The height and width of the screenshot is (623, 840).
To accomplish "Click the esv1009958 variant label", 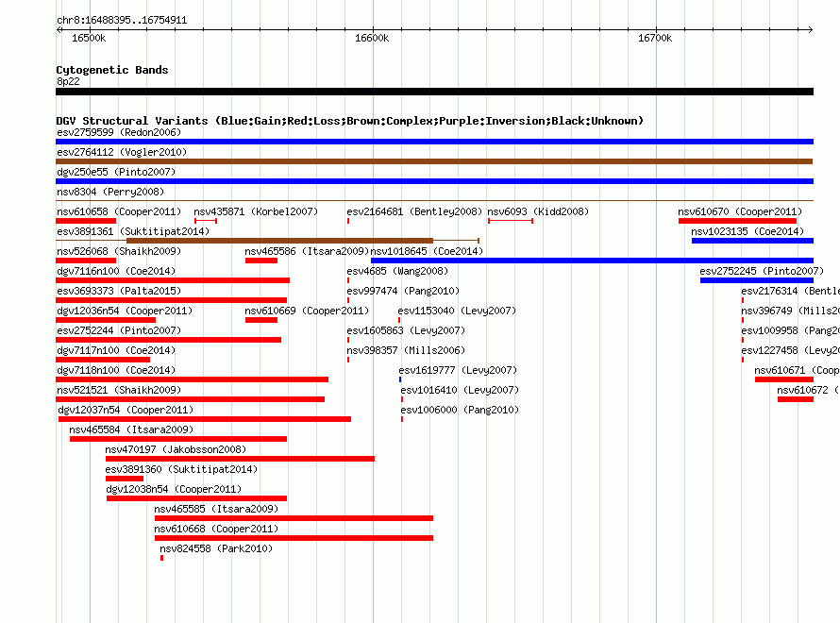I will click(791, 330).
